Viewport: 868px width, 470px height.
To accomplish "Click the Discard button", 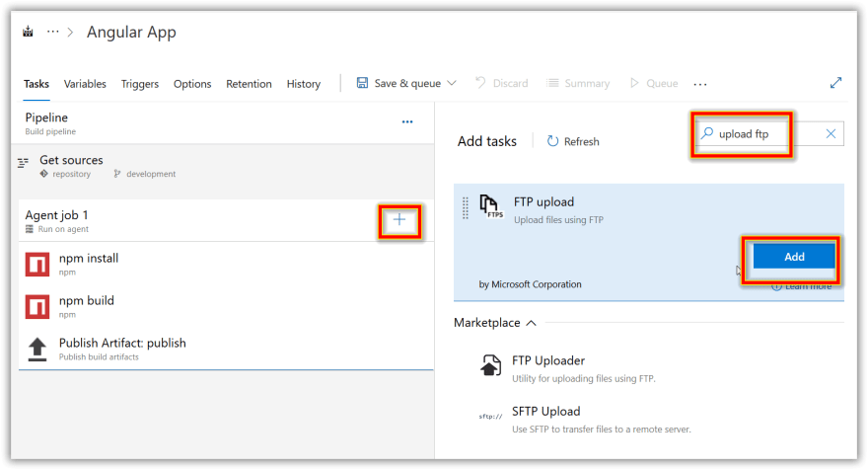I will point(502,83).
